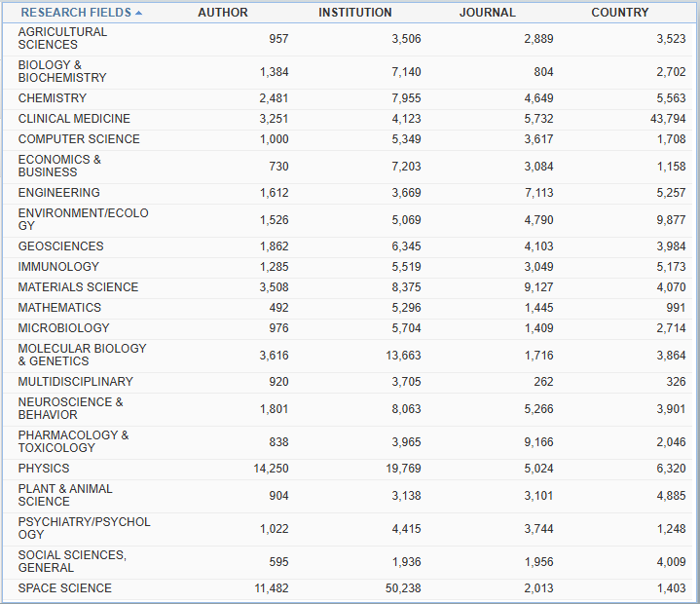Sort by the Country column header
This screenshot has height=604, width=700.
[620, 13]
